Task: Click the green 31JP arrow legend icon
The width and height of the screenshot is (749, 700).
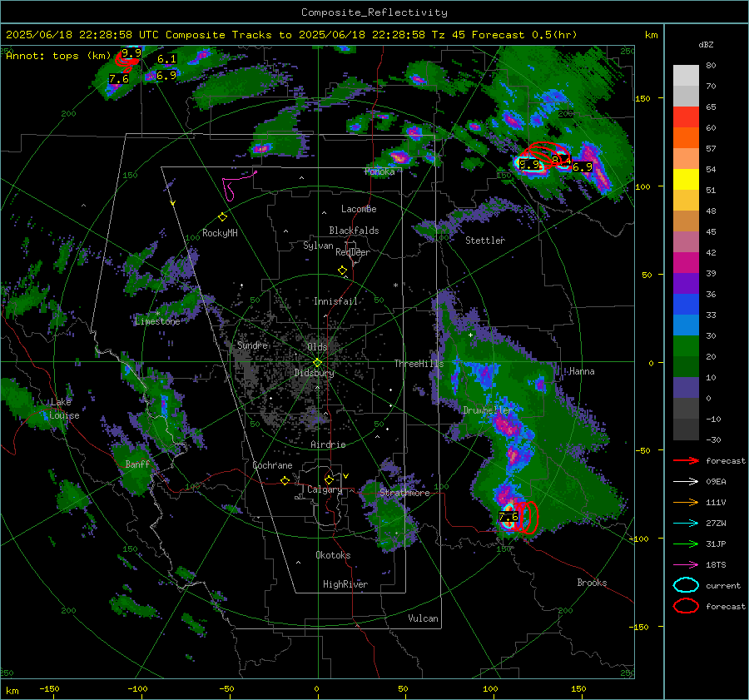Action: click(686, 544)
